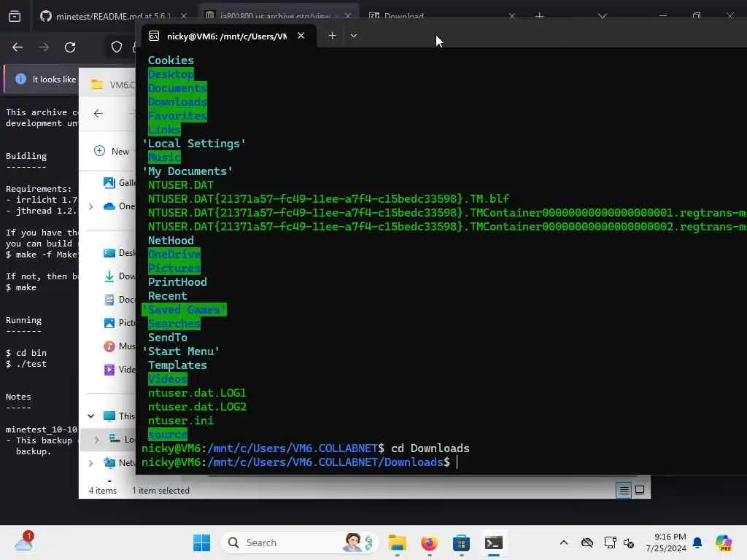
Task: Open a new browser tab
Action: click(x=539, y=16)
